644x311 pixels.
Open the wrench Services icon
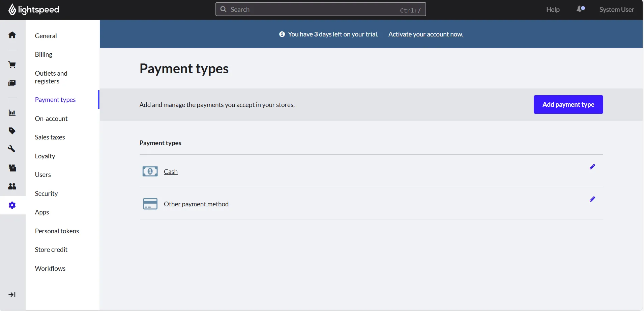[12, 149]
